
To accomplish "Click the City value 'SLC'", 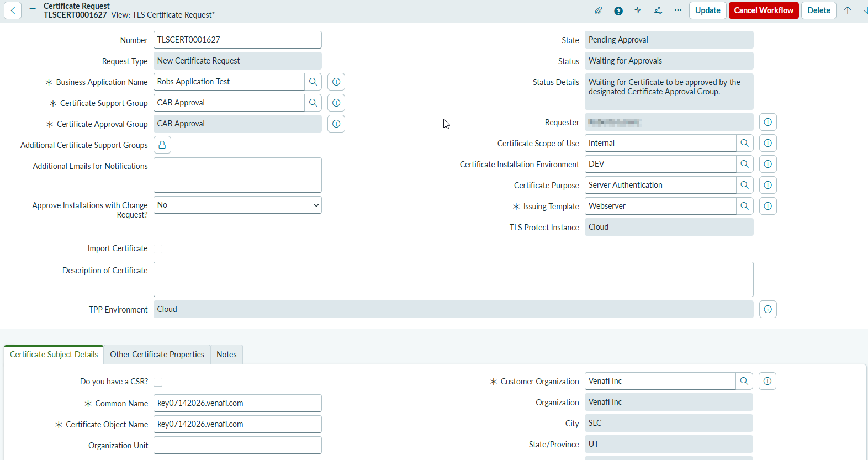I will pyautogui.click(x=669, y=423).
